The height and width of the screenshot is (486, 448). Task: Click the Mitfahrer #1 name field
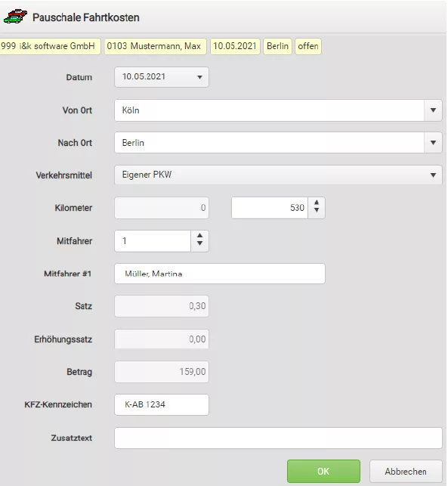pos(220,274)
